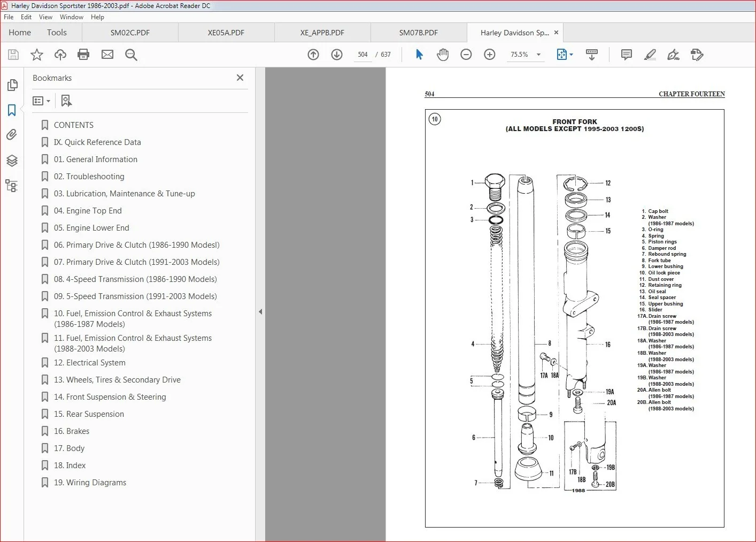Open the Window menu
The width and height of the screenshot is (756, 542).
72,17
